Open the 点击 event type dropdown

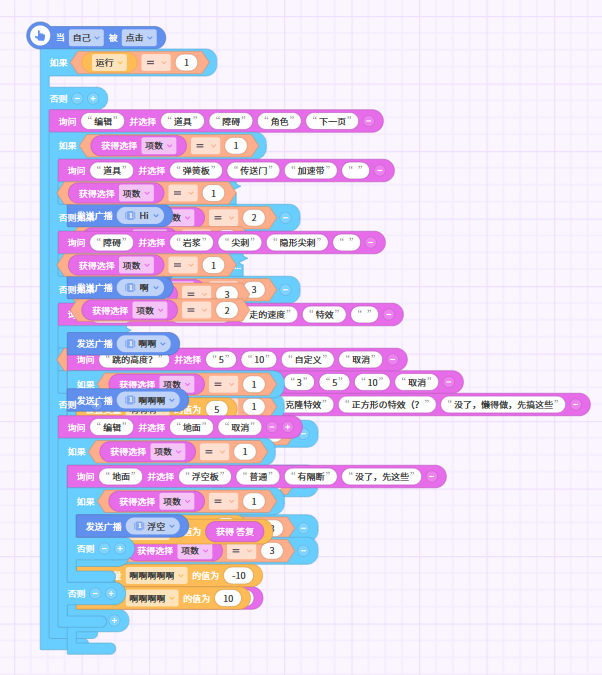click(139, 38)
